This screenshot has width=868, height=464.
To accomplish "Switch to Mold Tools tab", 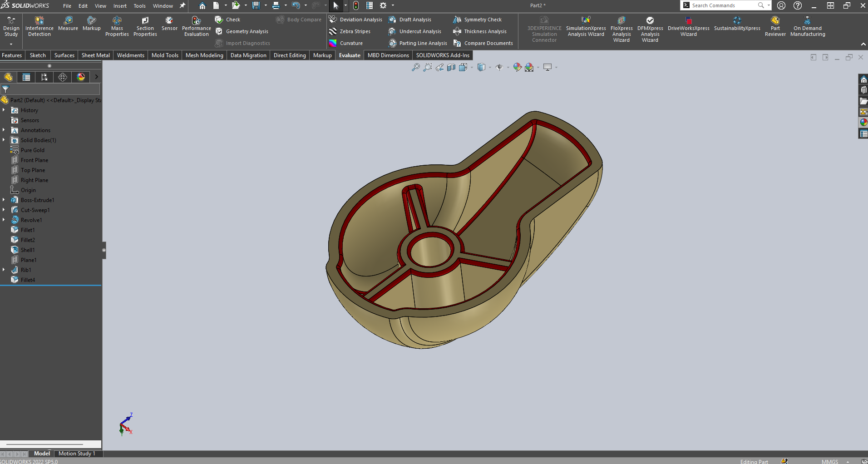I will tap(165, 55).
